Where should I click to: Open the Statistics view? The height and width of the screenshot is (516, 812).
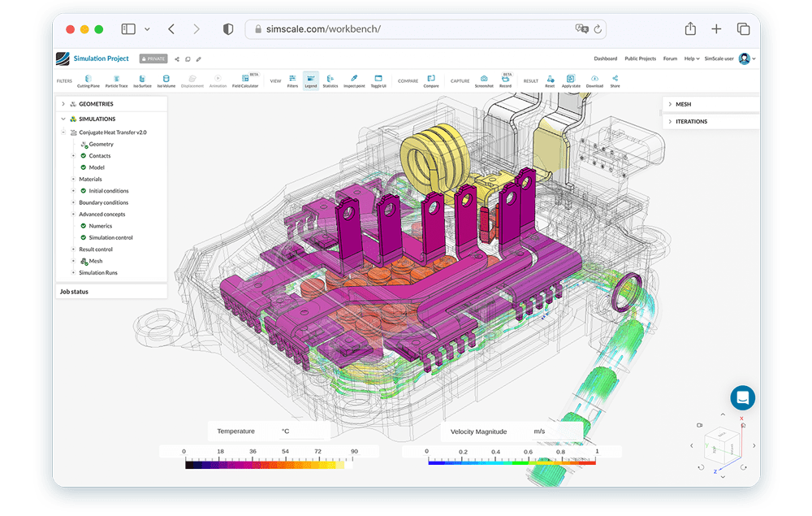[x=330, y=80]
